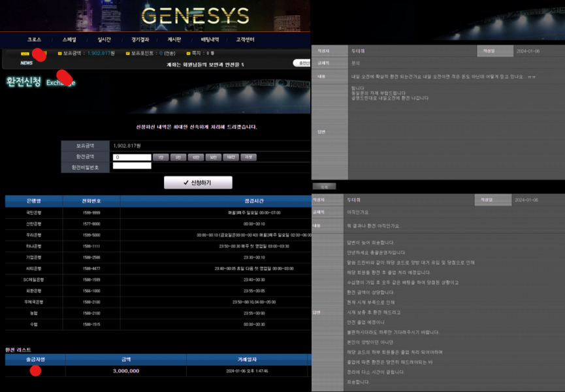Screen dimensions: 565x392
Task: Click phone number 1588-1515
Action: [91, 325]
